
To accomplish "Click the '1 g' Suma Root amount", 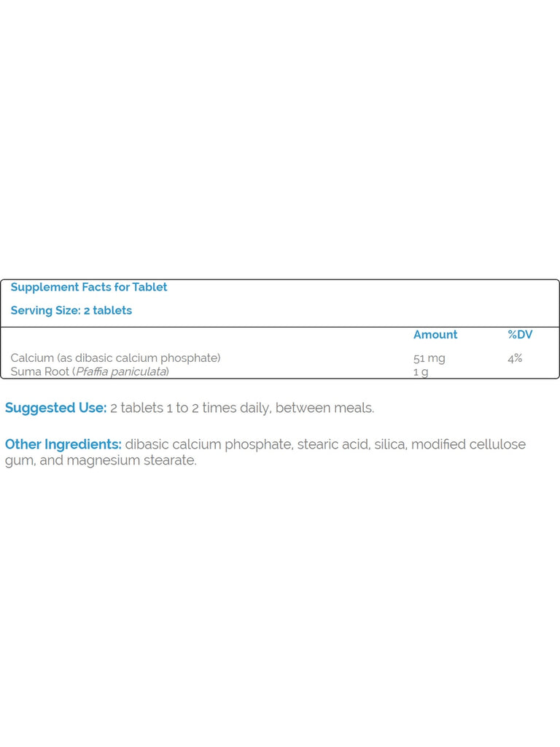I will (421, 372).
